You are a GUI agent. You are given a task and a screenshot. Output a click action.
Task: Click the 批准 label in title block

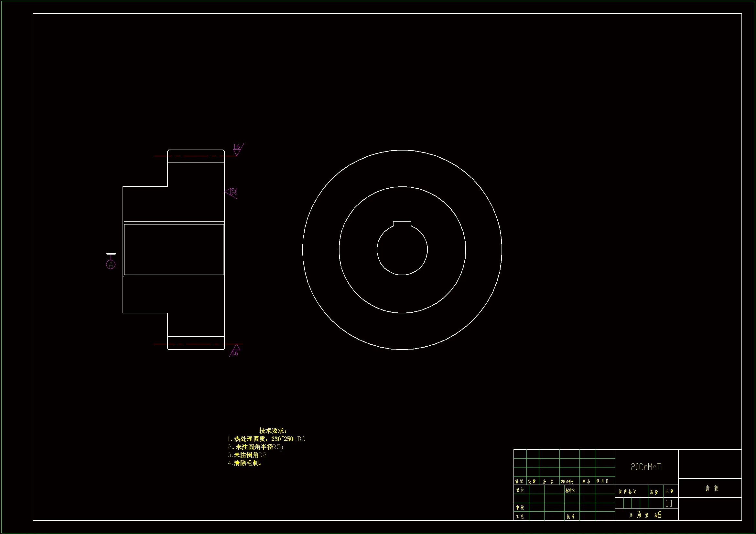571,517
